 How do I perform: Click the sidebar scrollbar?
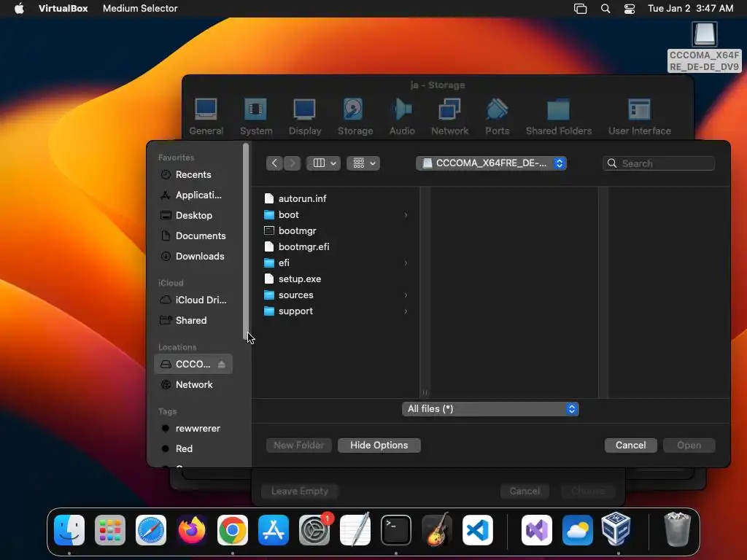(246, 242)
